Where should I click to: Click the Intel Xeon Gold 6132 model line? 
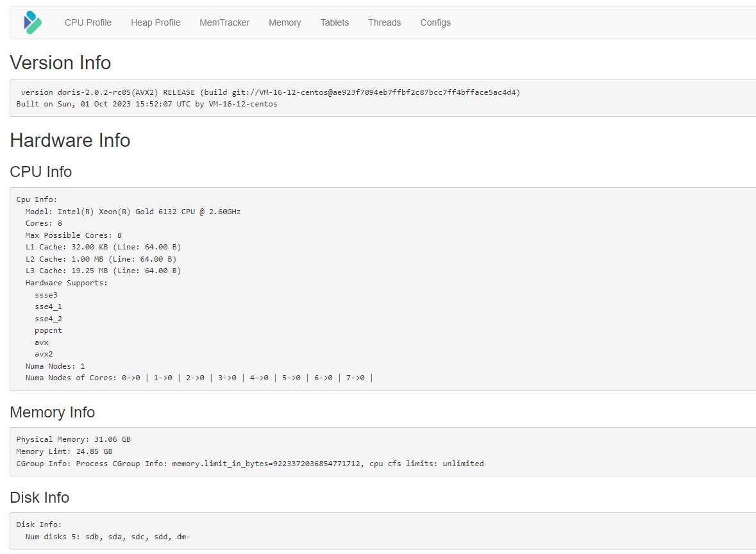[x=133, y=212]
